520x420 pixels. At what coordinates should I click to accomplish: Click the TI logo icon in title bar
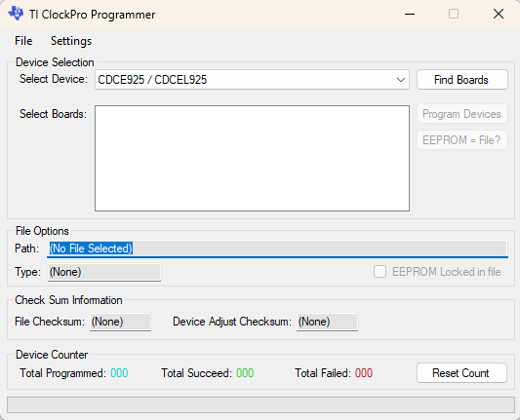pos(16,14)
